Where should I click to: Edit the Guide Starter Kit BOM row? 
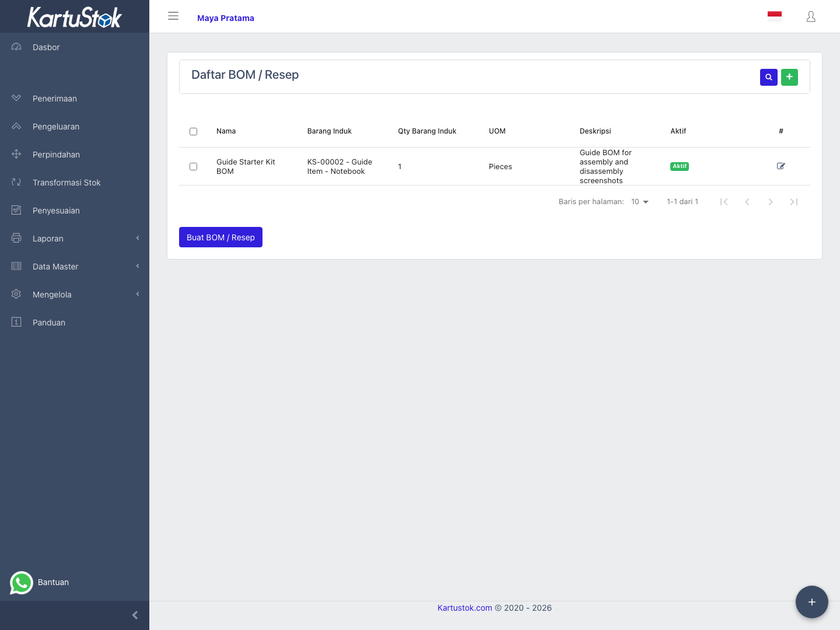(781, 166)
